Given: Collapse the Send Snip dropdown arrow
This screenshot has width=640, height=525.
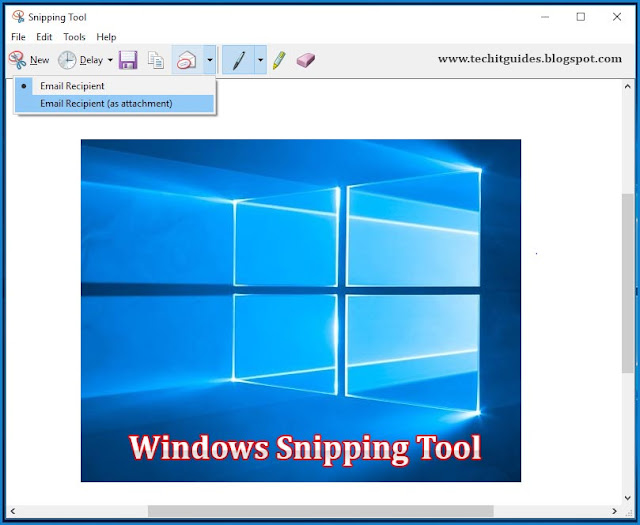Looking at the screenshot, I should (209, 60).
